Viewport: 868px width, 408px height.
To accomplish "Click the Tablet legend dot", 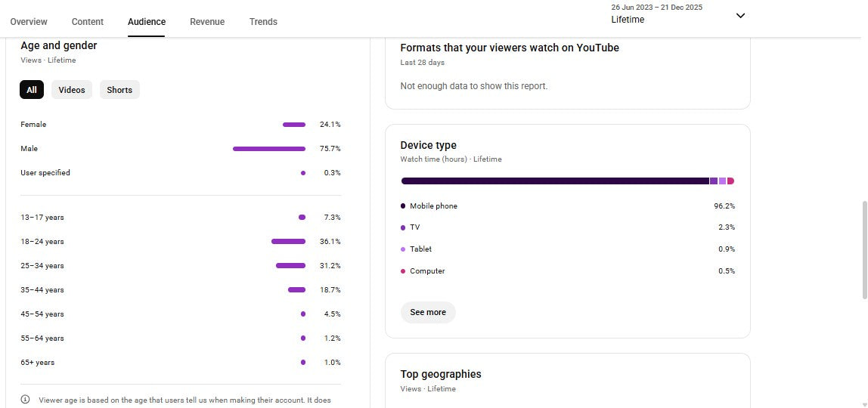I will coord(403,249).
